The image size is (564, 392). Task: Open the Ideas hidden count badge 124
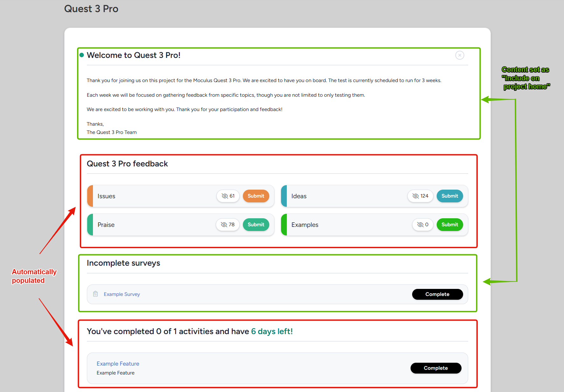point(420,196)
